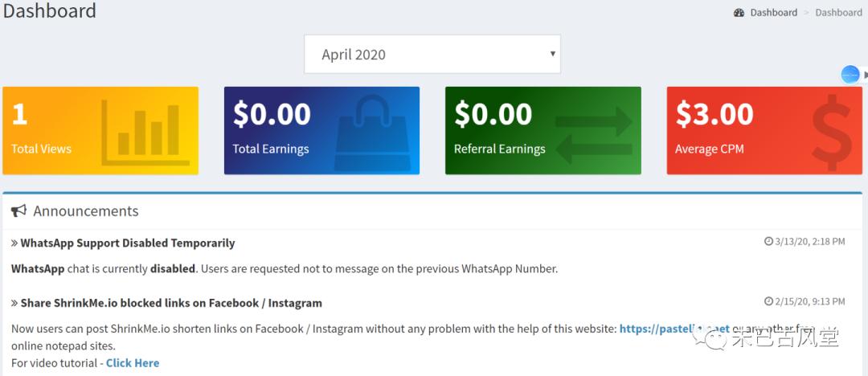Click the small arrow beside the floating icon

click(866, 75)
